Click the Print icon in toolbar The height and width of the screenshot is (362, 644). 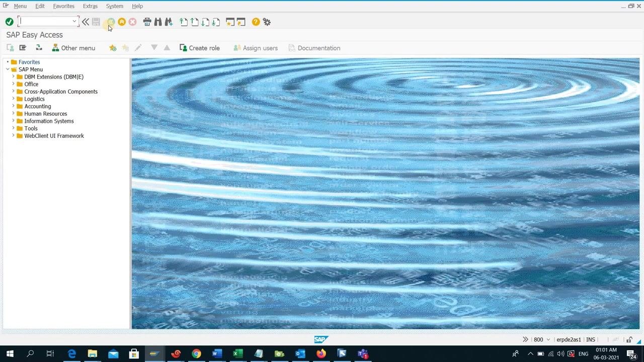147,22
